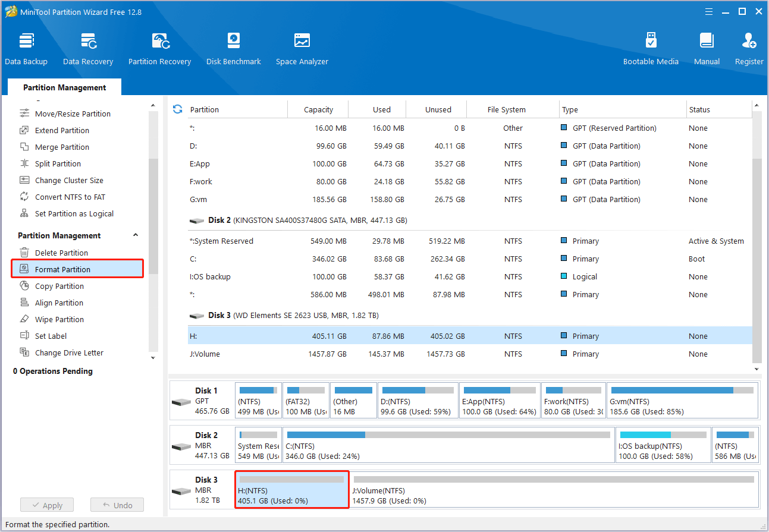769x532 pixels.
Task: Click the Apply button
Action: [x=46, y=505]
